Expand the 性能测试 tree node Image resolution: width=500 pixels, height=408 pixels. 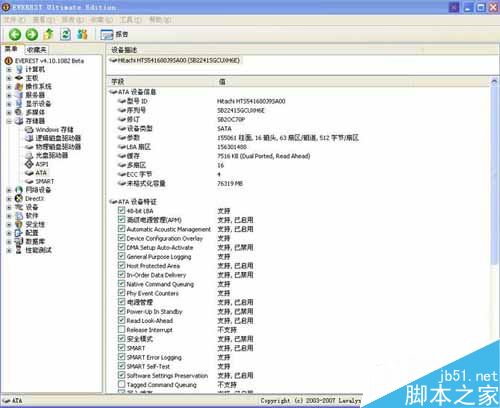[9, 250]
